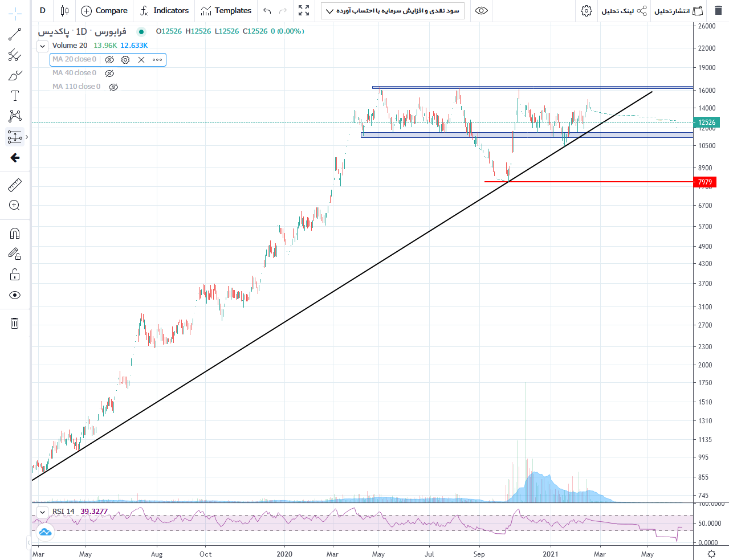Collapse the RSI 14 pane arrow
This screenshot has height=560, width=729.
click(x=42, y=512)
